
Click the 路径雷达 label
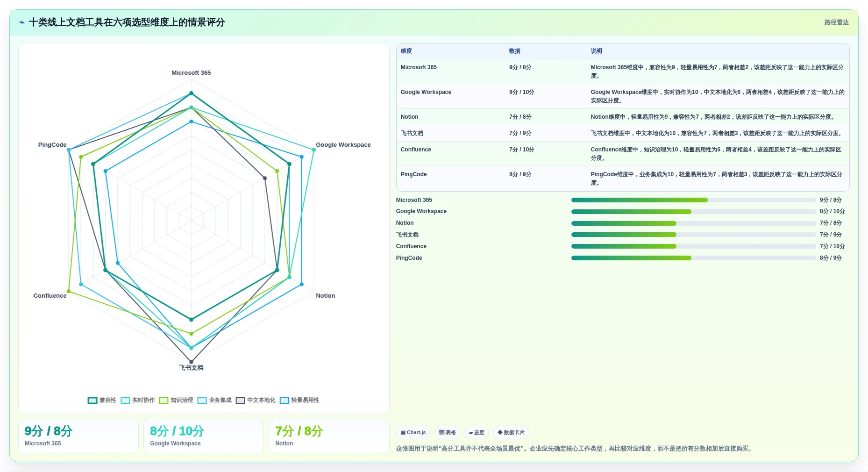click(836, 22)
